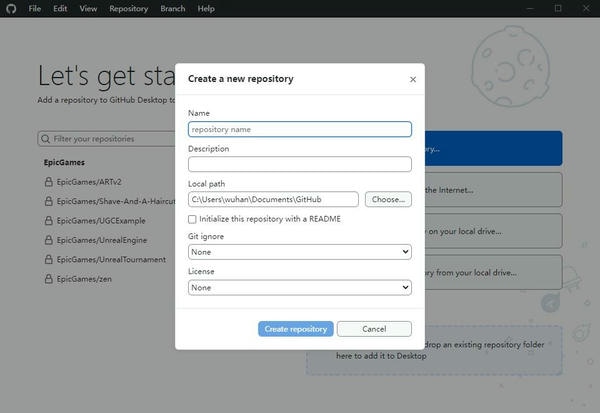Viewport: 600px width, 413px height.
Task: Click lock icon beside EpicGames/Shave-And-A-Haircut
Action: (x=49, y=201)
